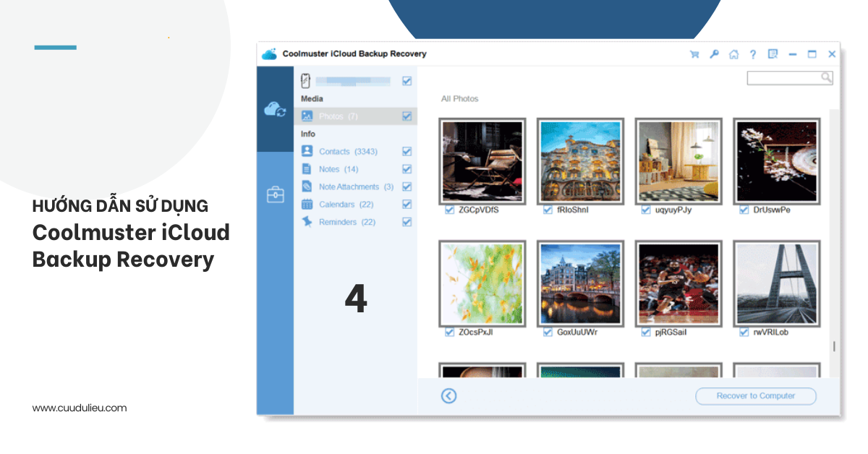Uncheck the Photos checkbox

pos(407,116)
